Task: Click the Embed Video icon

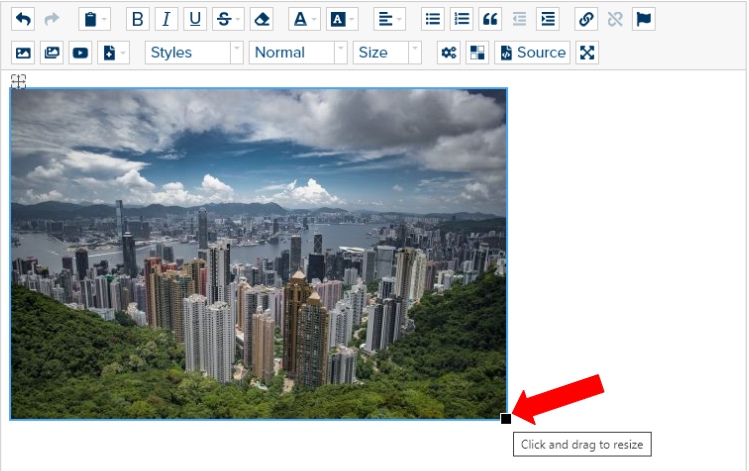Action: coord(80,53)
